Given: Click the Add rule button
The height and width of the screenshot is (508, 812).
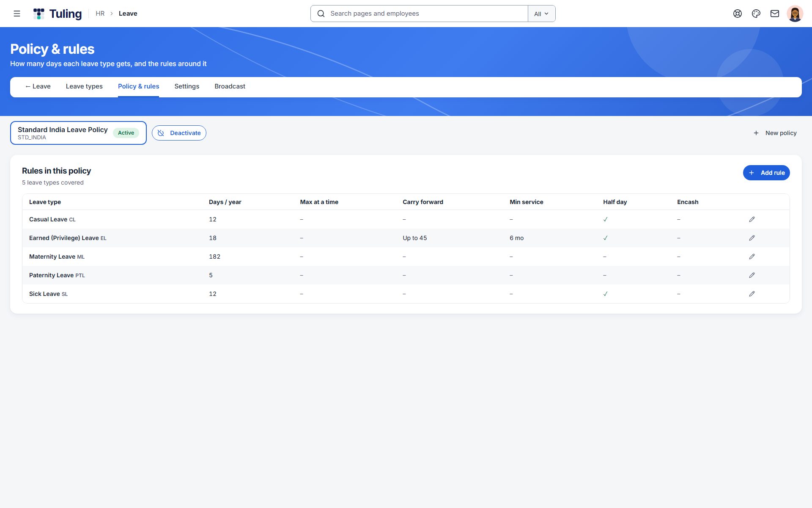Looking at the screenshot, I should (766, 173).
